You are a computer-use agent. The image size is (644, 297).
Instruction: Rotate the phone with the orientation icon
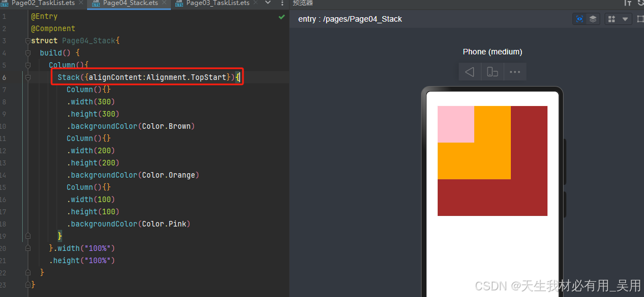tap(493, 72)
